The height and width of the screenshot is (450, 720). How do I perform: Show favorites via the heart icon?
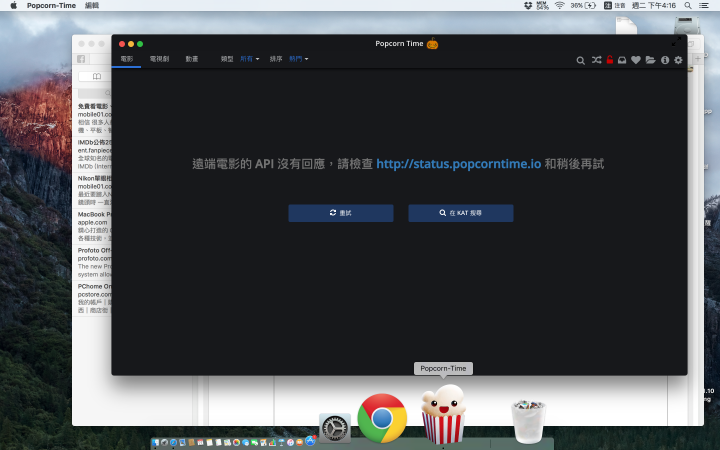pos(636,60)
